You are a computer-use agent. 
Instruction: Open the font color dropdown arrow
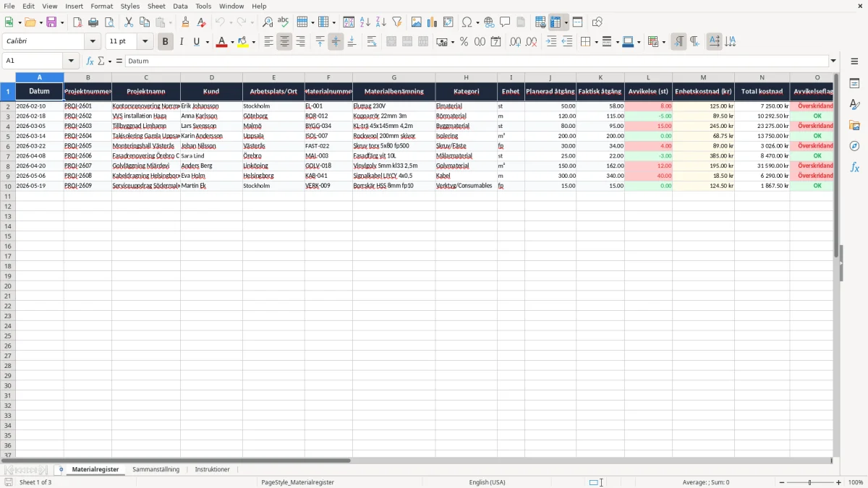coord(231,42)
